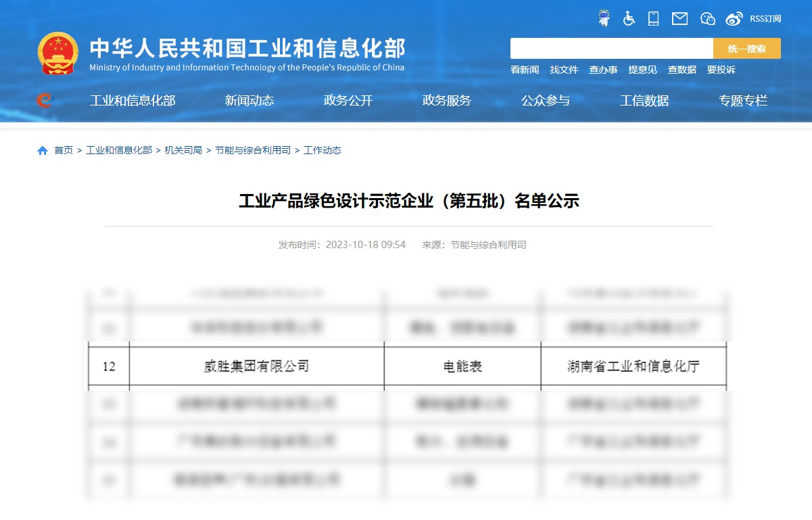Open the 要投诉 quick link
This screenshot has width=812, height=520.
click(x=721, y=70)
